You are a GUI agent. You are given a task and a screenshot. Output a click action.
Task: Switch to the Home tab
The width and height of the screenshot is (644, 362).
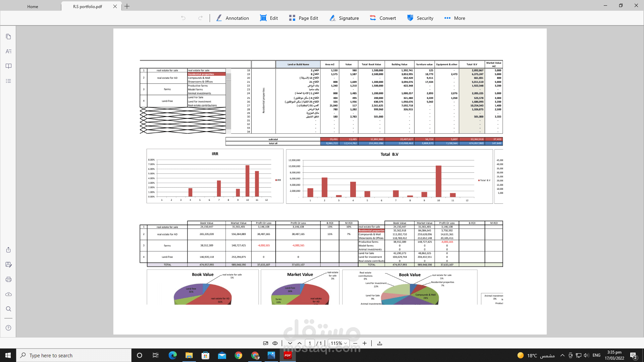(x=33, y=6)
